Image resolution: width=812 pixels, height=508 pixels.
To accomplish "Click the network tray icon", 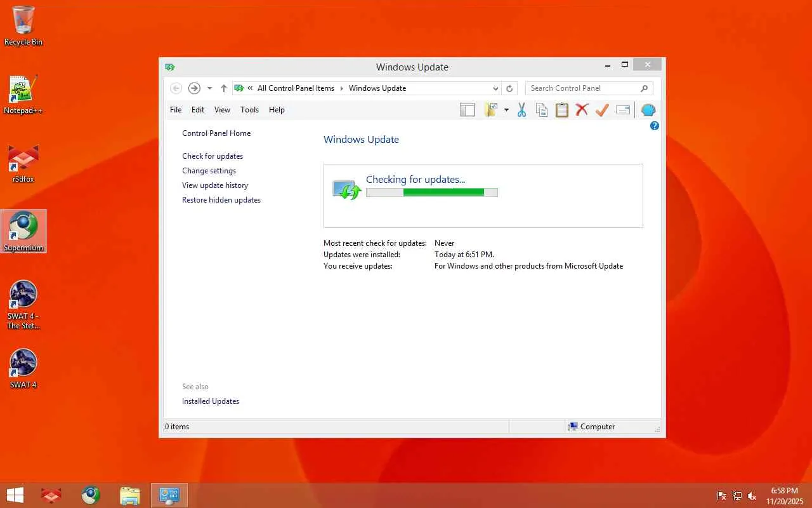I will coord(737,496).
